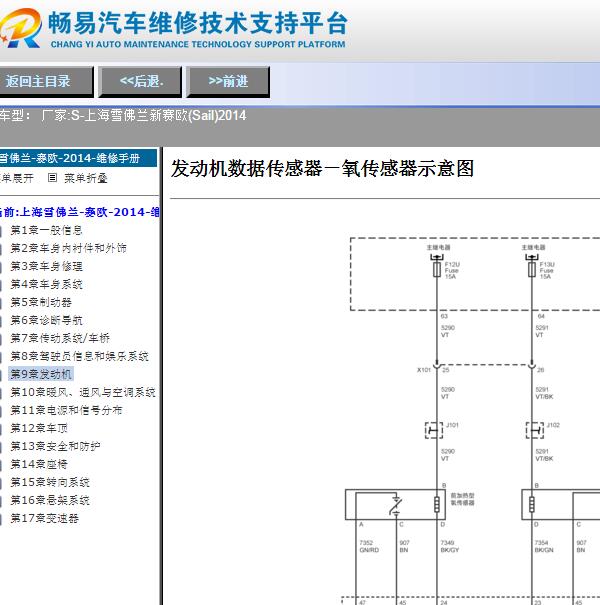Open 第6章诊断导航
Image resolution: width=600 pixels, height=605 pixels.
point(46,320)
